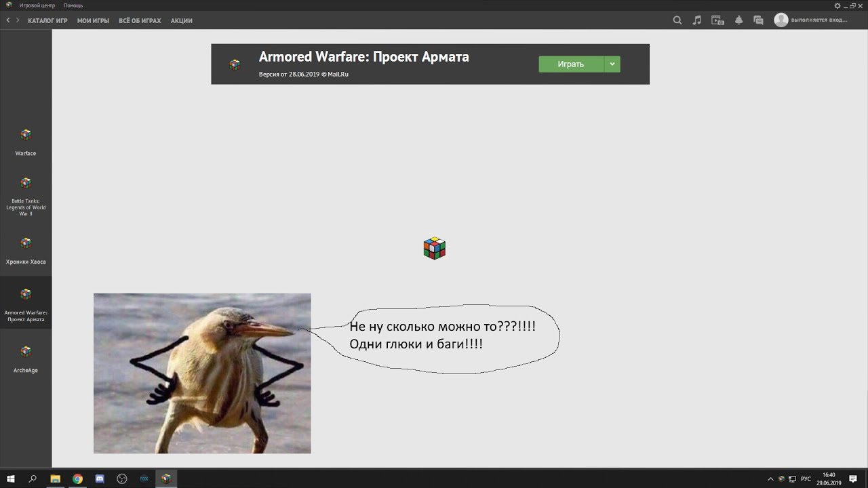Viewport: 868px width, 488px height.
Task: Go forward with the right arrow
Action: click(18, 20)
